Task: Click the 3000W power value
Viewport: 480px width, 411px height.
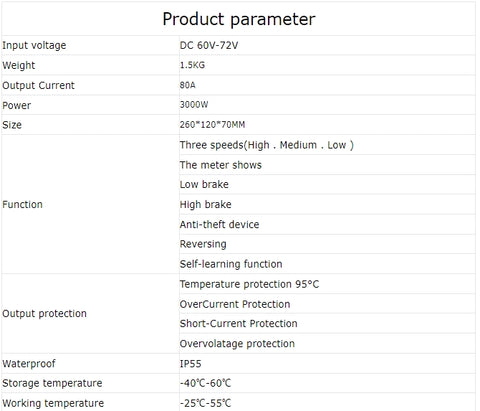Action: coord(194,105)
